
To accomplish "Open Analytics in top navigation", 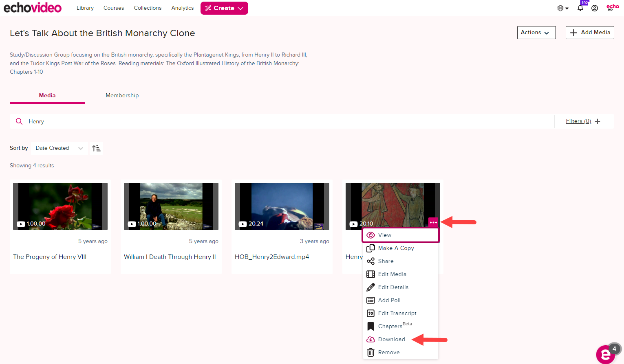I will coord(183,8).
